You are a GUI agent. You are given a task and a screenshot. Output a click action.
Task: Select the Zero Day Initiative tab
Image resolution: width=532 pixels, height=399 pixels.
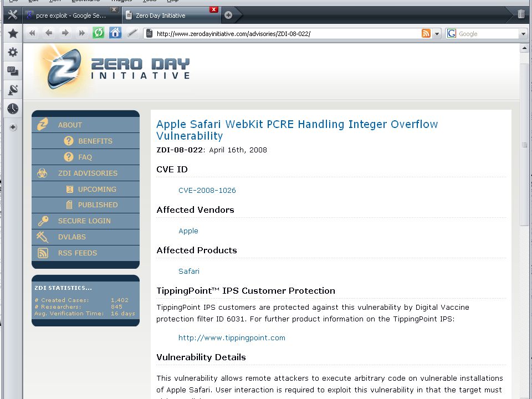[171, 16]
